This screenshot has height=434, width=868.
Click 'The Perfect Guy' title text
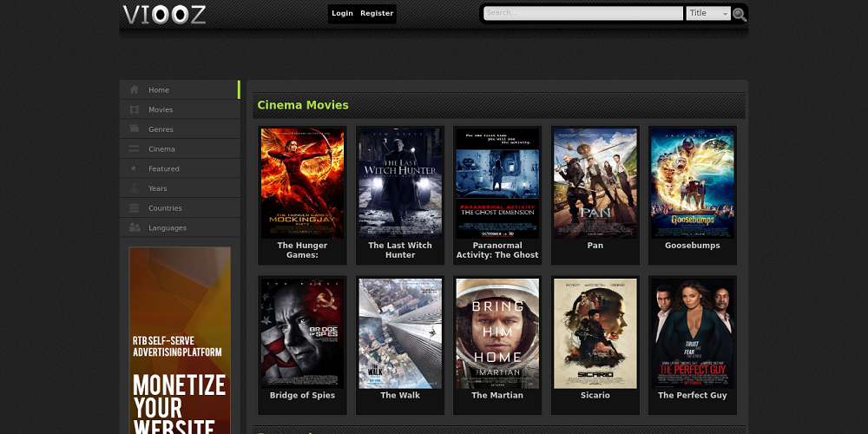pos(693,395)
